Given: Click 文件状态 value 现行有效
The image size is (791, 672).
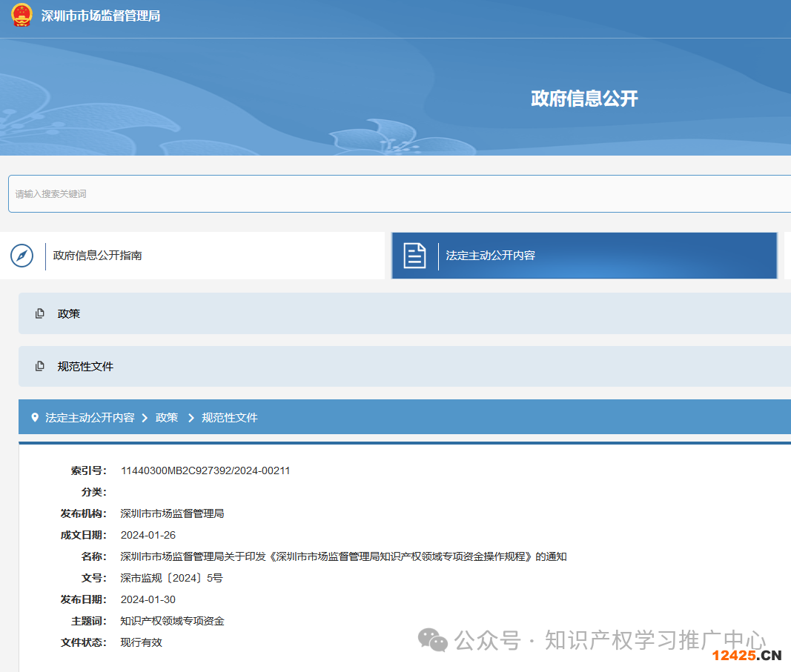Looking at the screenshot, I should pyautogui.click(x=142, y=642).
